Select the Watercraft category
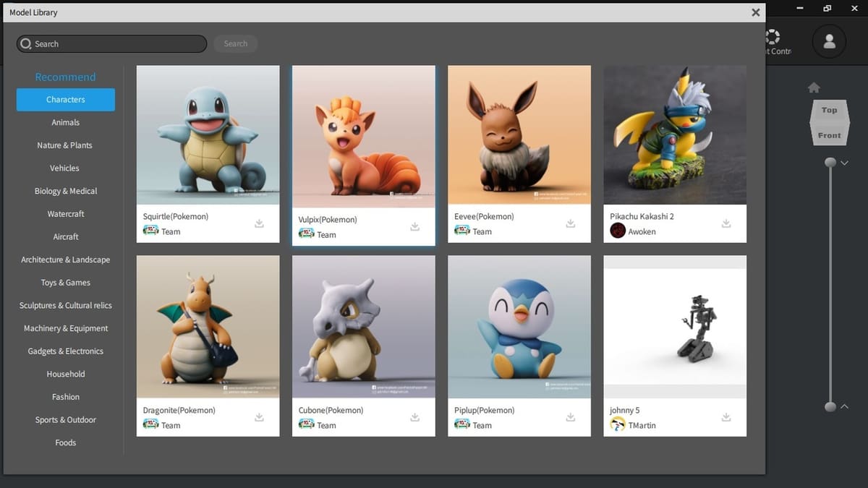Screen dimensions: 868x488 tap(66, 214)
